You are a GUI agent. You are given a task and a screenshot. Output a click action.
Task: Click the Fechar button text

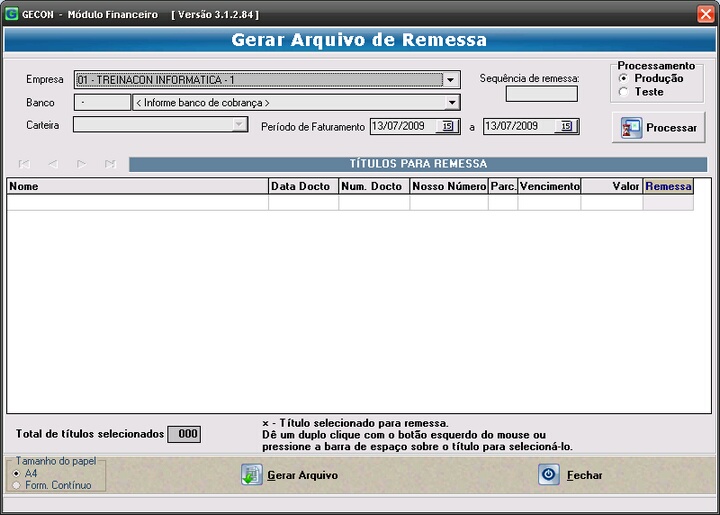click(584, 476)
